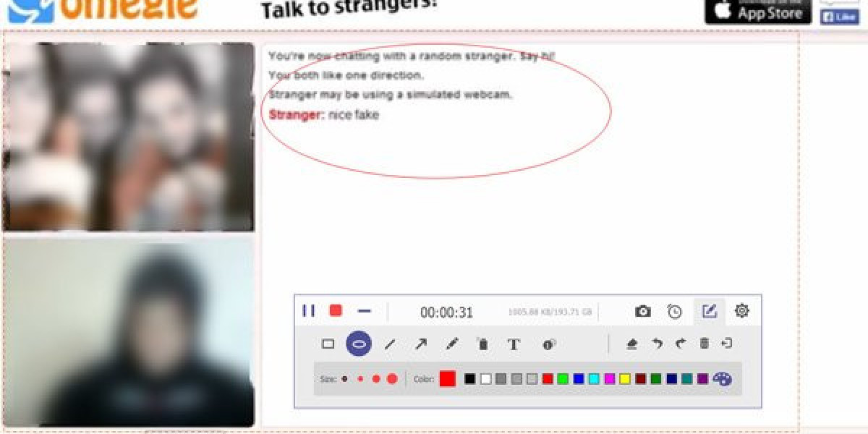Screen dimensions: 868x434
Task: Take a snapshot with the camera icon
Action: pos(642,311)
